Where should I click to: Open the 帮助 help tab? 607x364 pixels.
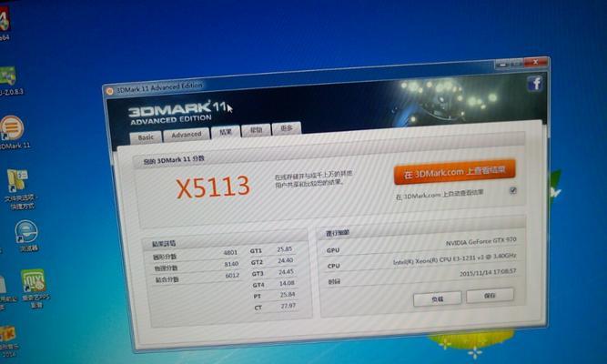click(256, 130)
